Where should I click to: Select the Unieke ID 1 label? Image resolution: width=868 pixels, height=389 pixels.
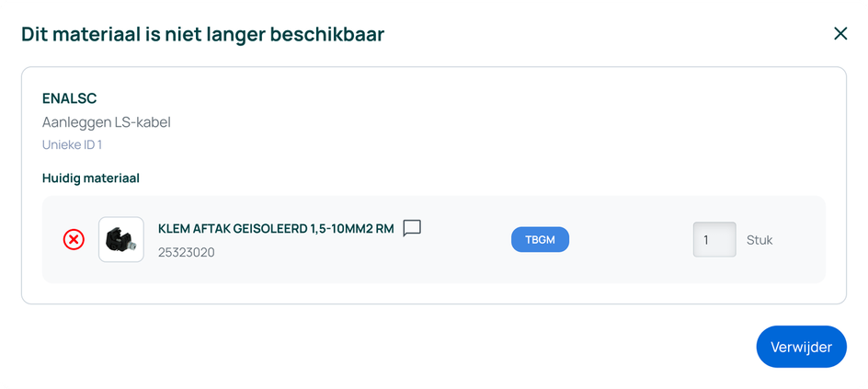(x=72, y=145)
